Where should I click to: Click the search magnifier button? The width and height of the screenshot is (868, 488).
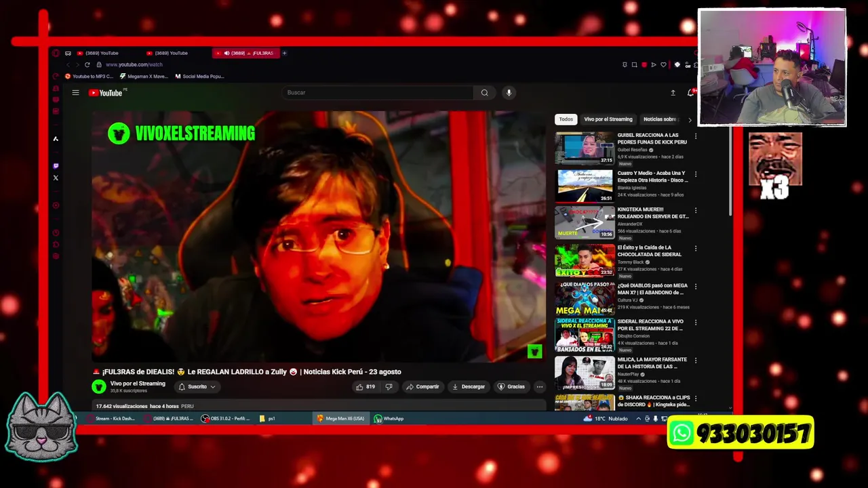click(484, 93)
